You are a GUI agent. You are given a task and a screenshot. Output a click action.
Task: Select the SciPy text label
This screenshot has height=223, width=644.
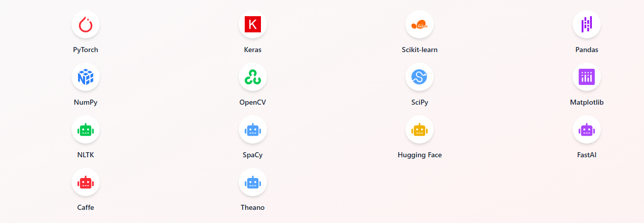[420, 103]
